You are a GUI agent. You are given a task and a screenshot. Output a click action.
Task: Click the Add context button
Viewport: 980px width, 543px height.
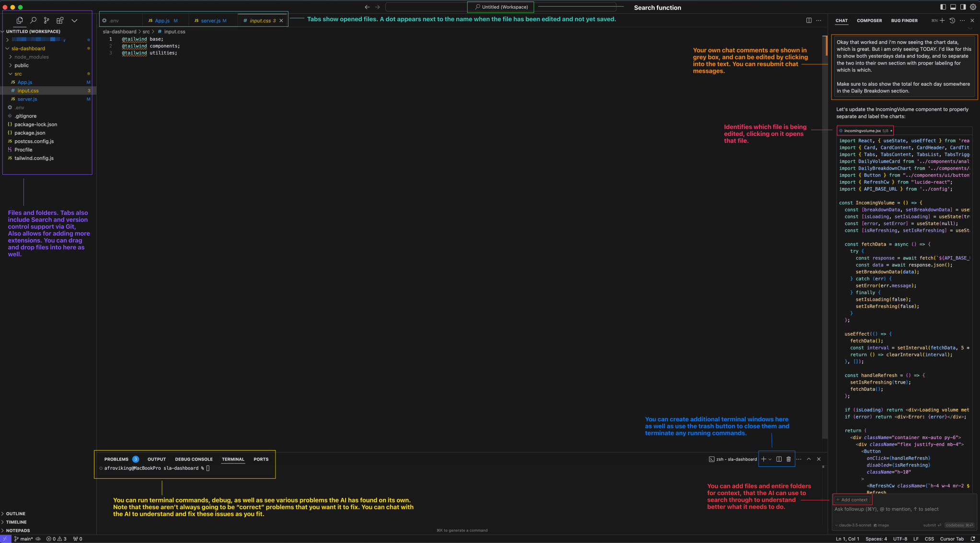(x=852, y=500)
